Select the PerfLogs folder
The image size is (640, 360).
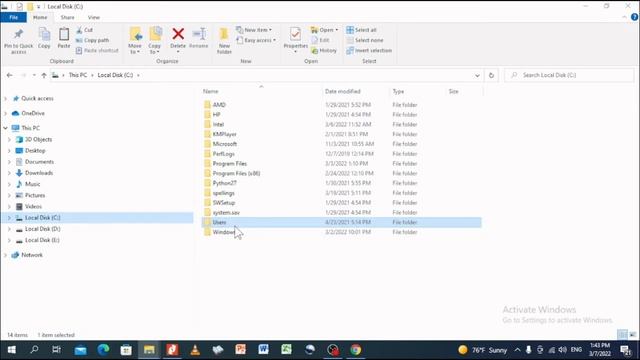tap(223, 154)
